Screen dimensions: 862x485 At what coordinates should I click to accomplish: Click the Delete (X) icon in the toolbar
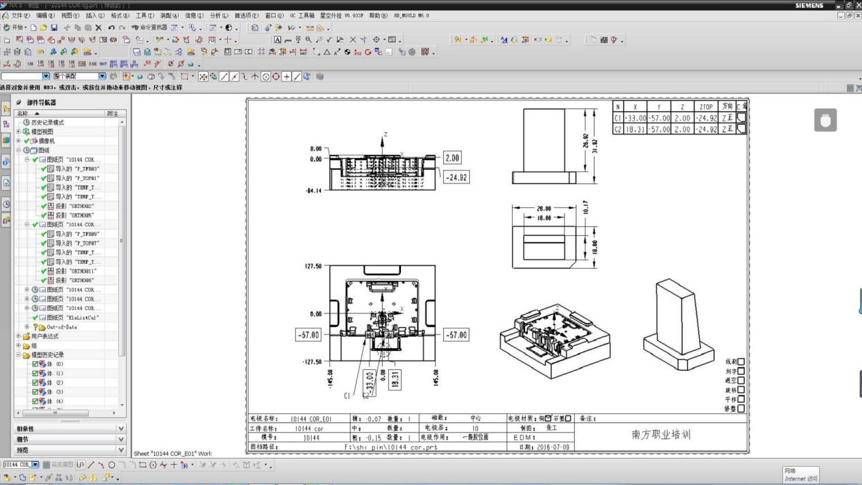coord(98,27)
